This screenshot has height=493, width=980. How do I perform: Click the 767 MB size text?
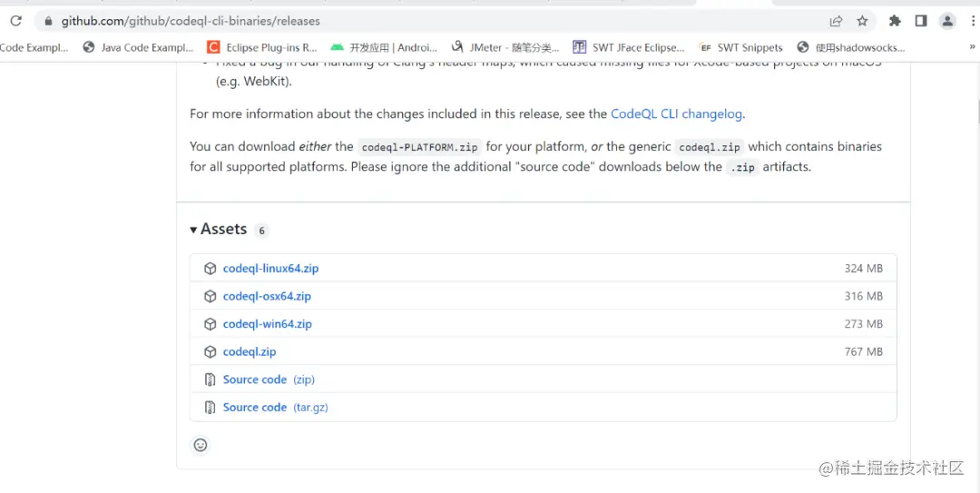(x=864, y=351)
